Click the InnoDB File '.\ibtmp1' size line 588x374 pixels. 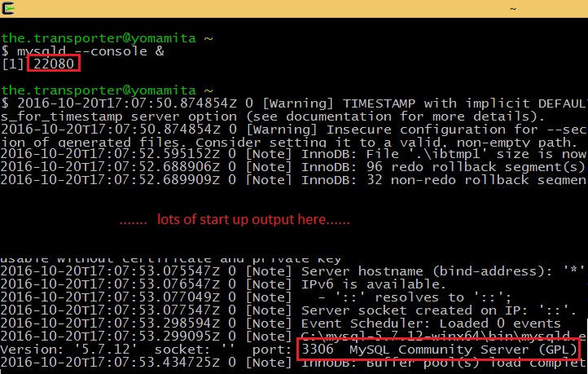(x=294, y=154)
